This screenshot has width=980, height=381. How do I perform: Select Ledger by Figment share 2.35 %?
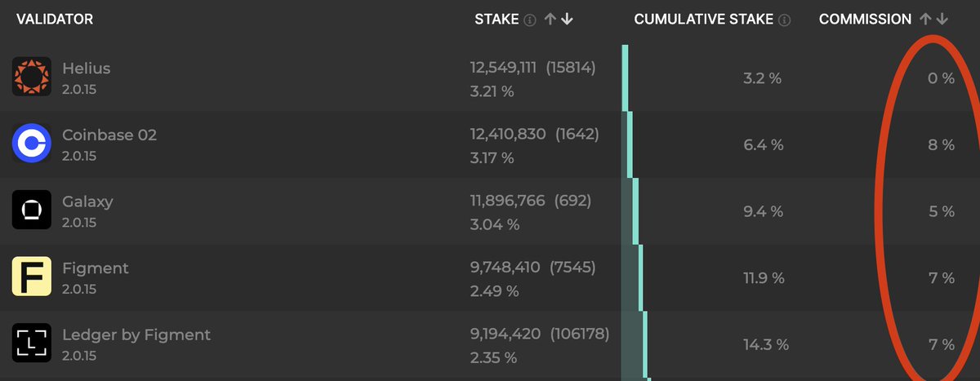pyautogui.click(x=493, y=357)
